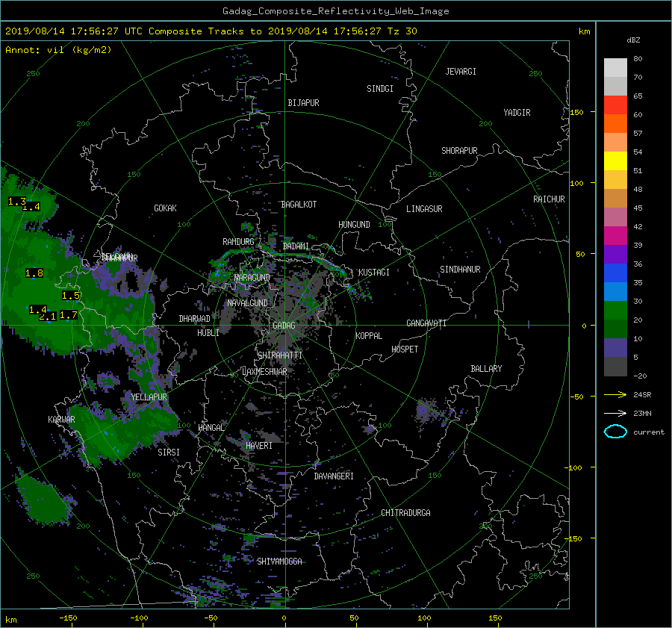Select the light gray 70-80 dBZ swatch

(615, 67)
